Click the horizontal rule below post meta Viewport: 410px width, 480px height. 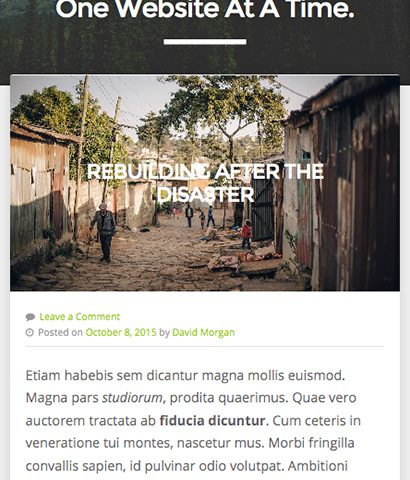tap(205, 346)
